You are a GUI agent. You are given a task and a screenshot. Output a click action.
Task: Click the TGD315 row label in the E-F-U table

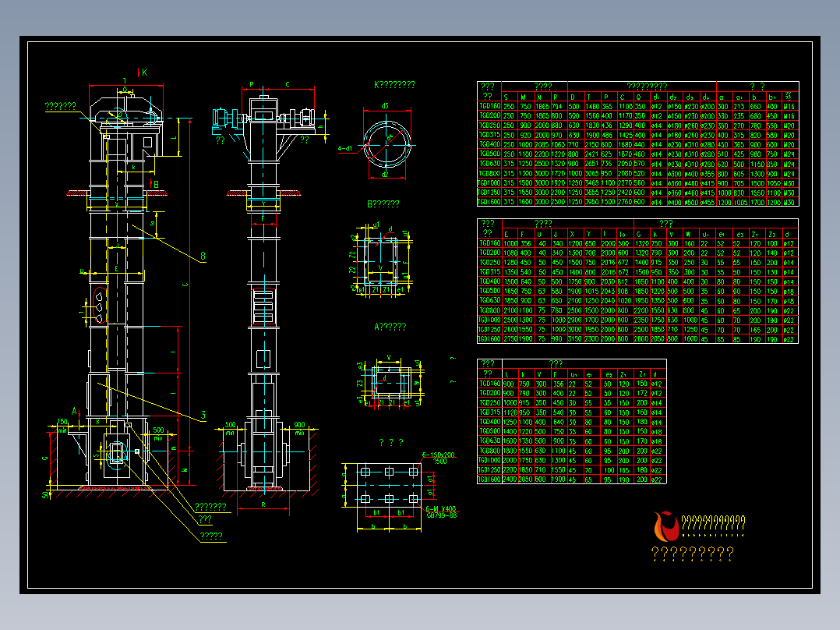pos(489,272)
